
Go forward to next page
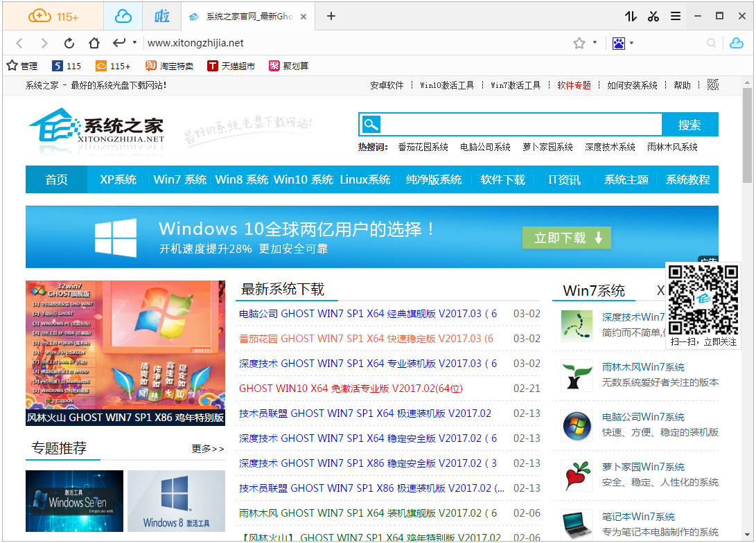[x=44, y=44]
